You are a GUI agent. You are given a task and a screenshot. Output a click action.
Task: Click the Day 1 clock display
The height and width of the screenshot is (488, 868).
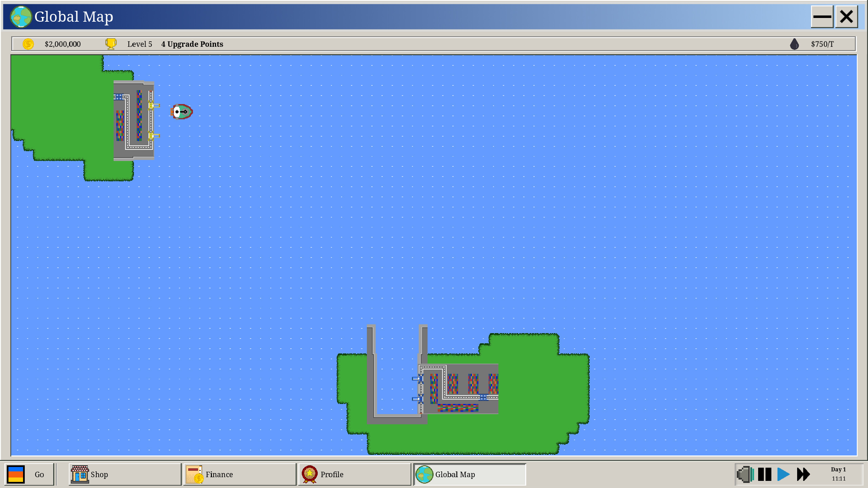(838, 474)
